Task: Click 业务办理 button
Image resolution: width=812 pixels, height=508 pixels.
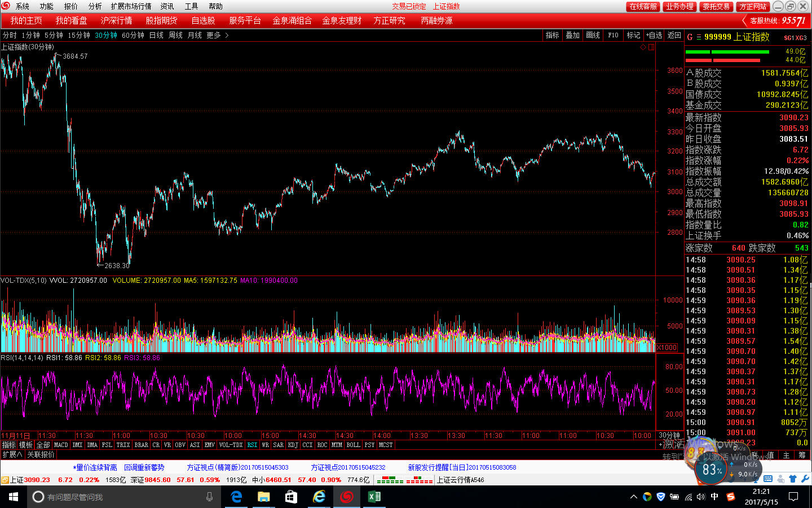Action: (x=679, y=7)
